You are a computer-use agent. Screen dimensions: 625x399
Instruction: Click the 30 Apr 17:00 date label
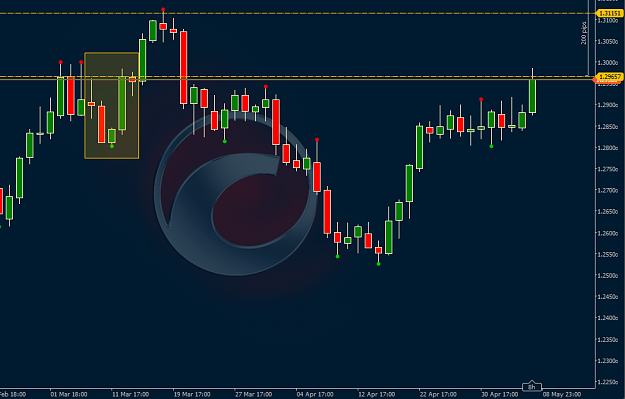(499, 395)
